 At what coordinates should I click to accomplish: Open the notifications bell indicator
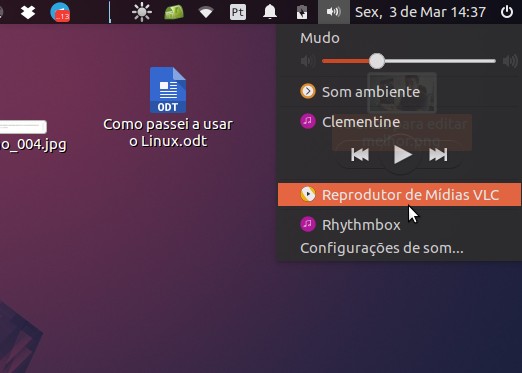(270, 12)
